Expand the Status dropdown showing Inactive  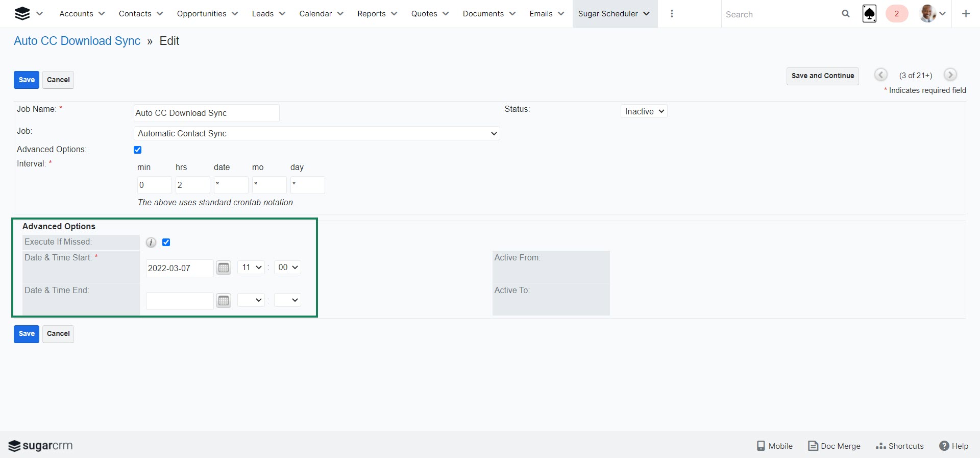point(644,111)
